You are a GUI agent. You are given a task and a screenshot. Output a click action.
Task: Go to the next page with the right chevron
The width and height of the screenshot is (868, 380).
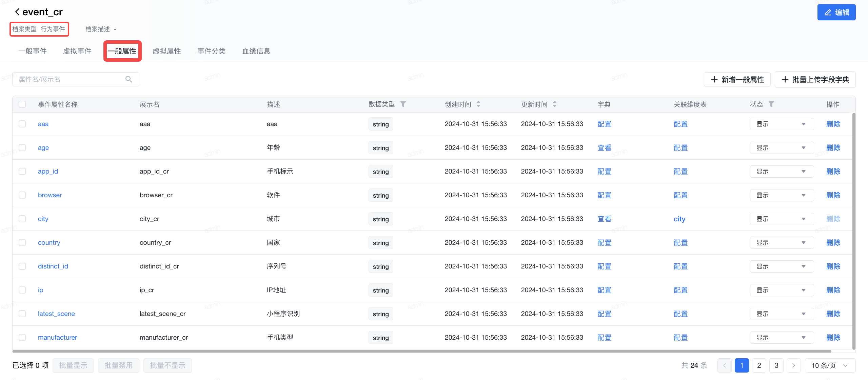(x=794, y=365)
